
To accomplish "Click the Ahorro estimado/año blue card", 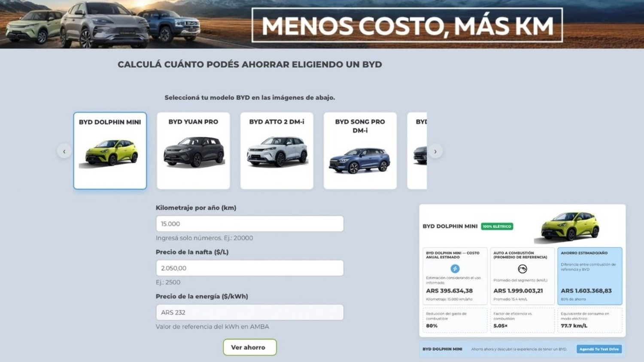I will [x=589, y=276].
